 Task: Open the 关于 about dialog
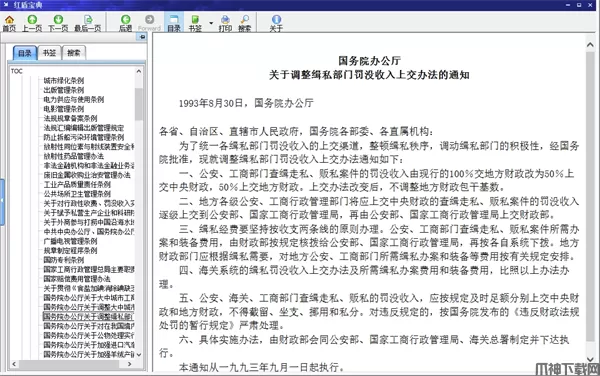[276, 23]
